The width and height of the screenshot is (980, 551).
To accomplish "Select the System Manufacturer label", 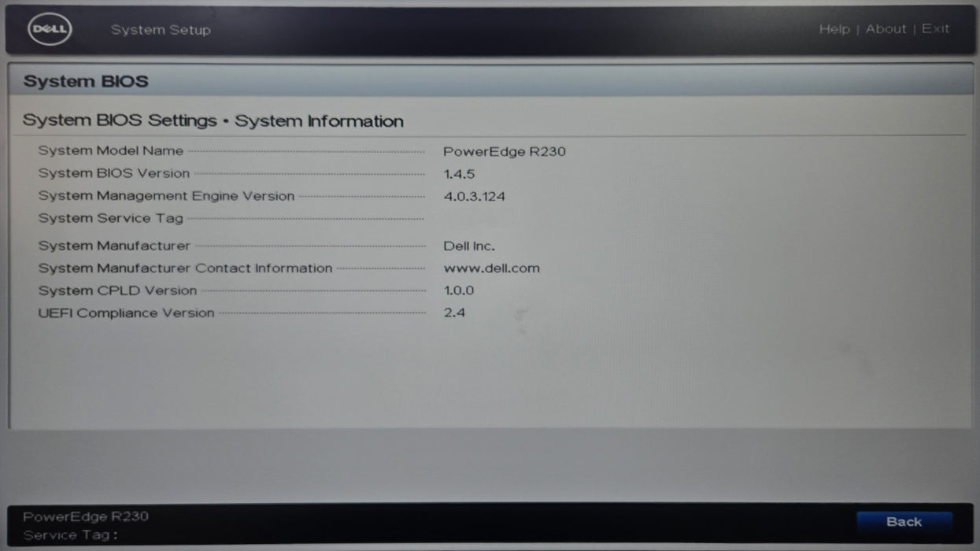I will click(x=114, y=246).
